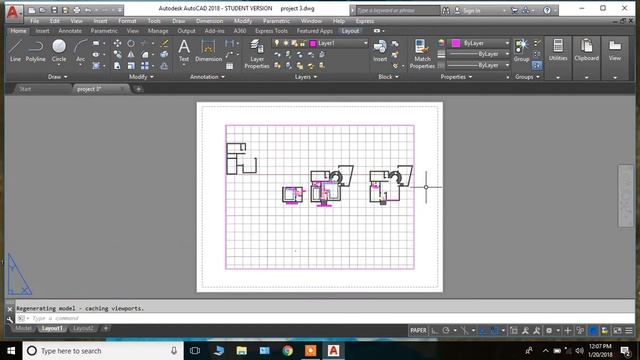640x360 pixels.
Task: Open new drawing tab with plus button
Action: click(x=138, y=89)
